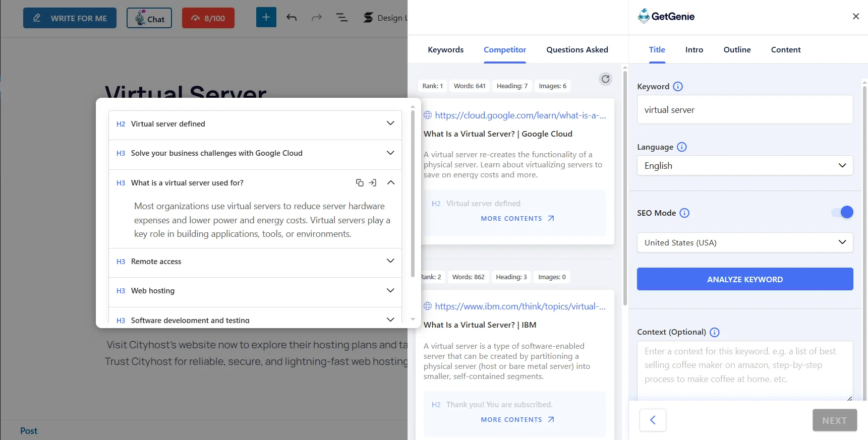Click the Post breadcrumb at bottom

[29, 431]
